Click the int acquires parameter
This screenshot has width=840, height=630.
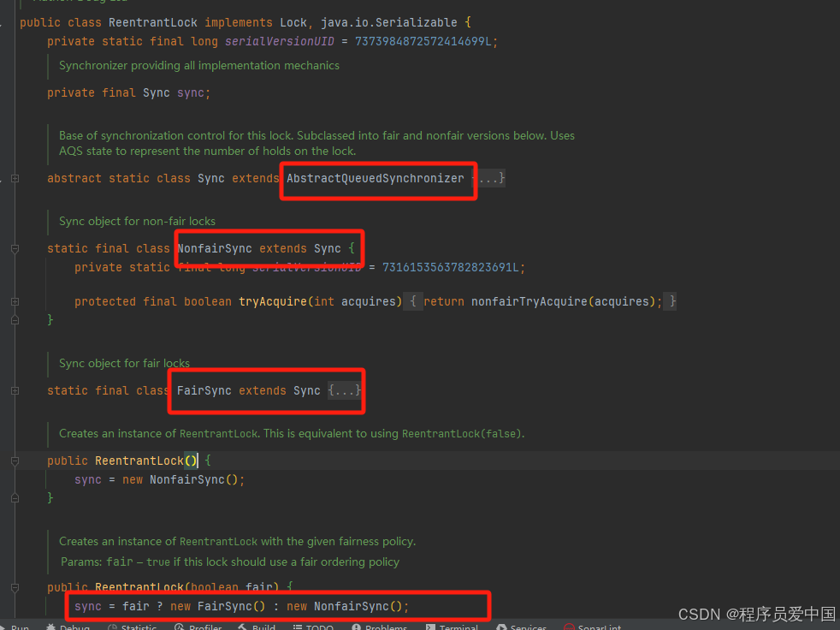(x=354, y=301)
